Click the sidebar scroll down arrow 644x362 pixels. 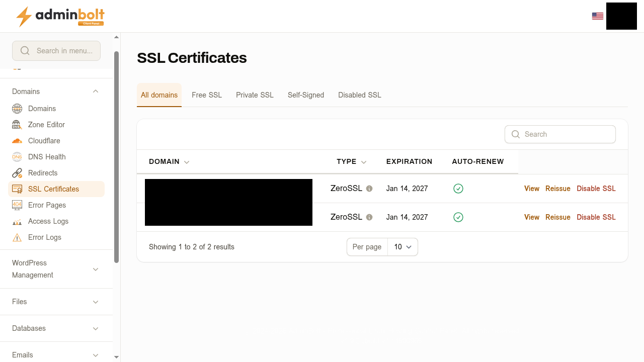[117, 357]
